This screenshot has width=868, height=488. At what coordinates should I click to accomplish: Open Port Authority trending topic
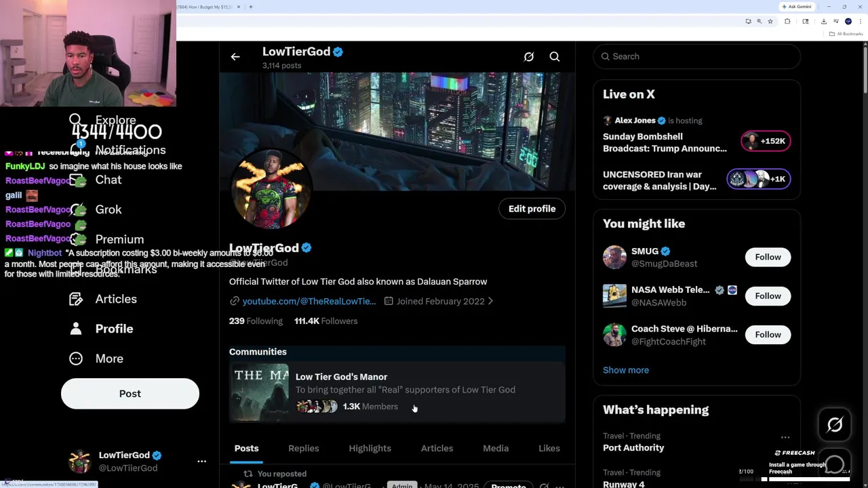point(633,447)
